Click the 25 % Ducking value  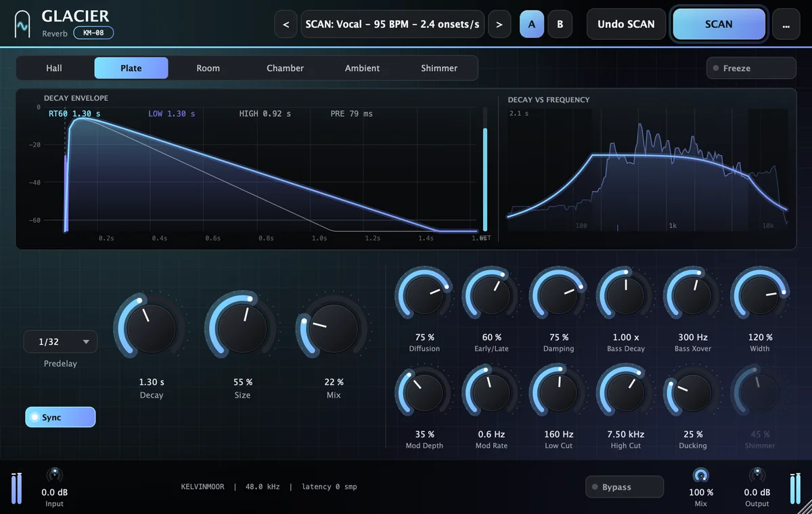coord(693,435)
